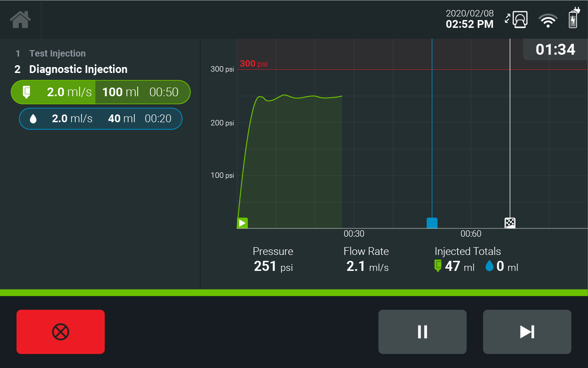
Task: Click the 00:60 time axis label
Action: point(471,234)
